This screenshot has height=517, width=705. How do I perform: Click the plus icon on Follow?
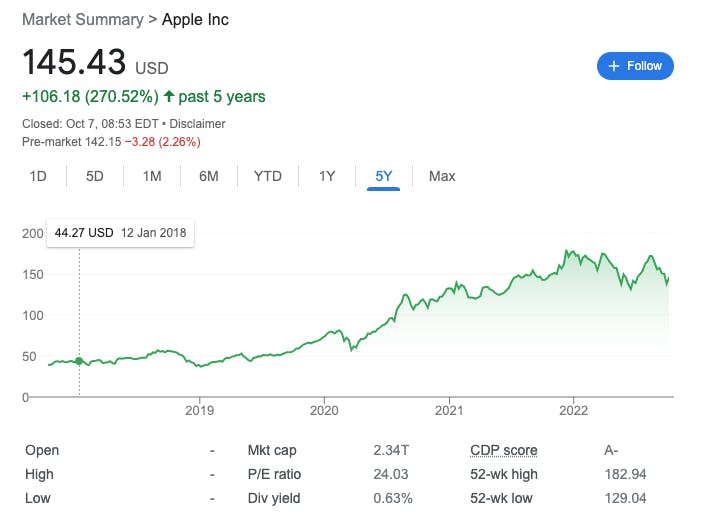click(x=613, y=66)
